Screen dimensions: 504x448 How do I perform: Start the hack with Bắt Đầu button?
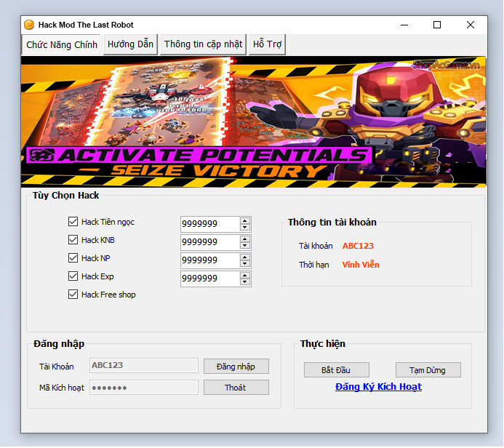[x=336, y=370]
